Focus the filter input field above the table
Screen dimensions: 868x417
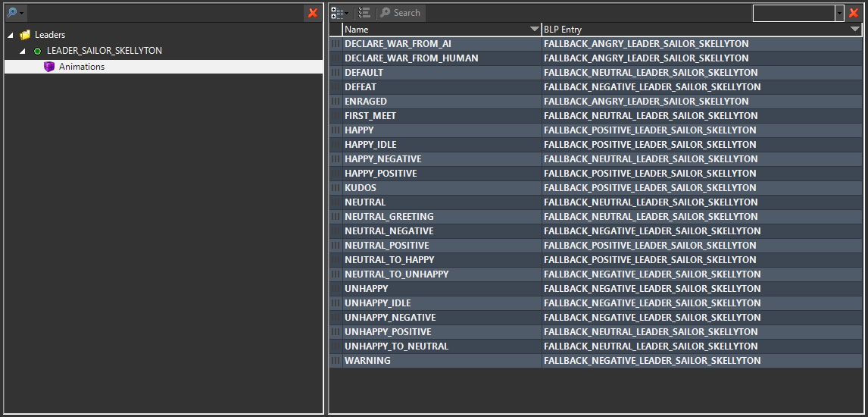(x=794, y=13)
